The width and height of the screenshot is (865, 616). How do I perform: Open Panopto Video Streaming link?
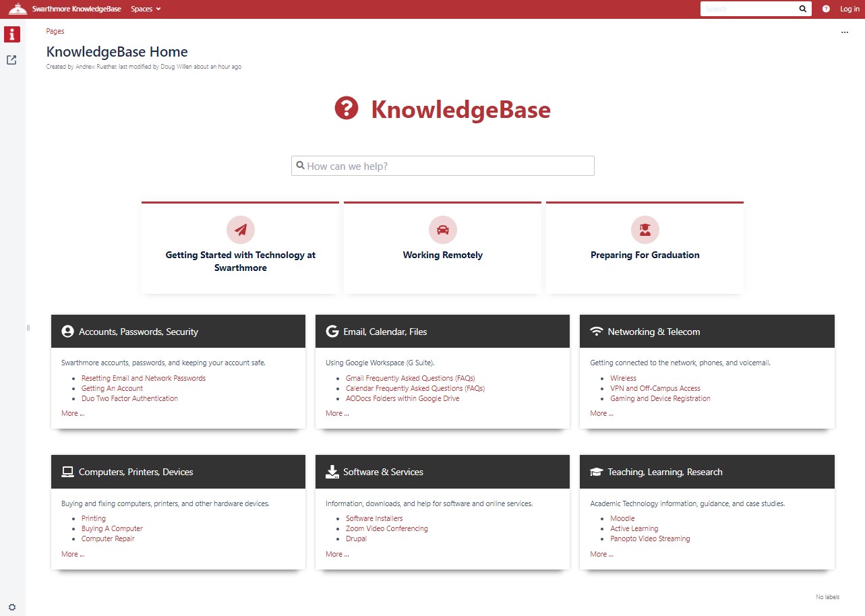coord(650,538)
